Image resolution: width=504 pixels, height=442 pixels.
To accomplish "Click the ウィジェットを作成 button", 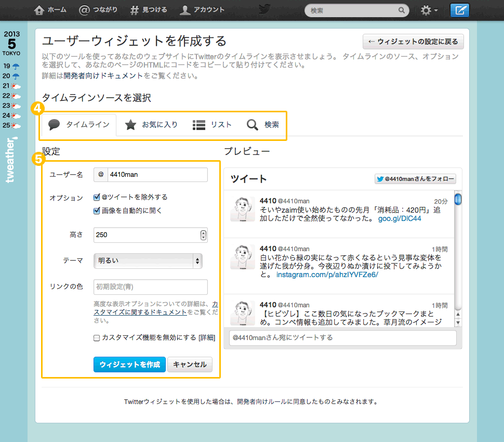I will [129, 365].
